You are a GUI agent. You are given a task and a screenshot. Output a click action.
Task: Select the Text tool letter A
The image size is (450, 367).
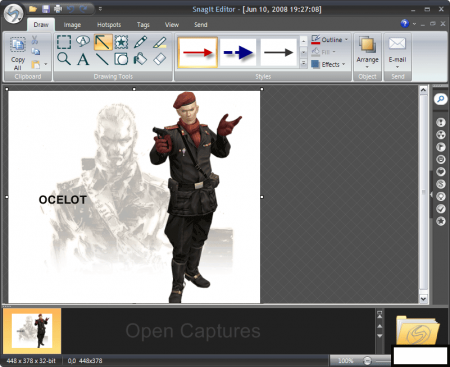pos(83,59)
